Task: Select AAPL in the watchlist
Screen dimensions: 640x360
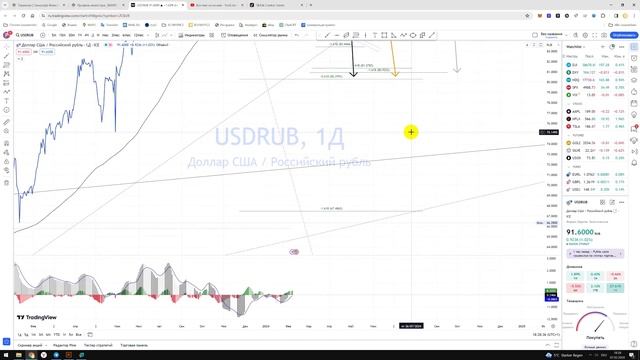Action: pos(596,111)
